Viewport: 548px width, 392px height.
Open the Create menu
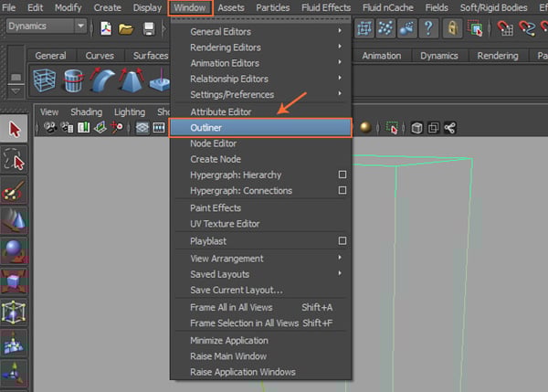click(x=107, y=7)
